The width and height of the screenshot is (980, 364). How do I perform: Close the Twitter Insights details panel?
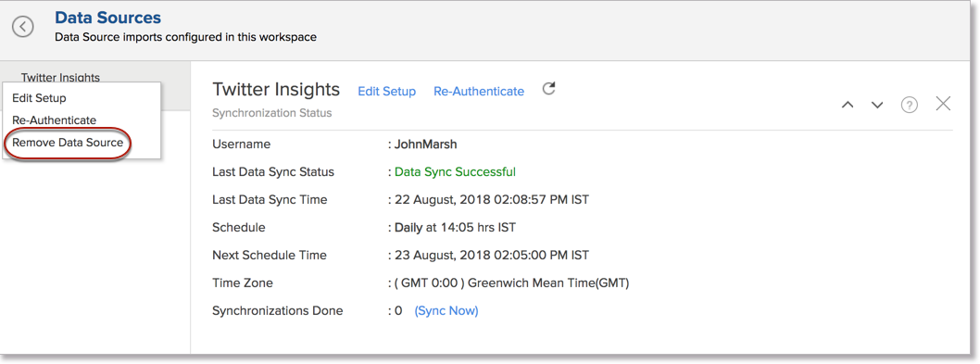(943, 104)
